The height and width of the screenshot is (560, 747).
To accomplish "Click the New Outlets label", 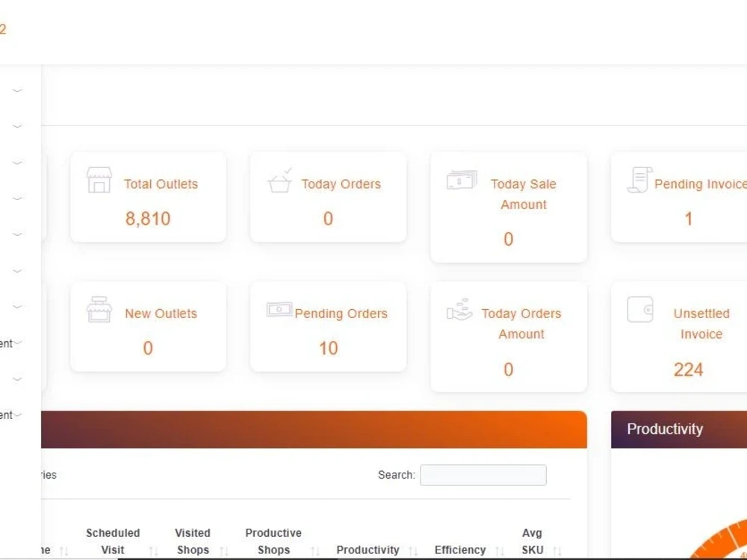I will [161, 314].
